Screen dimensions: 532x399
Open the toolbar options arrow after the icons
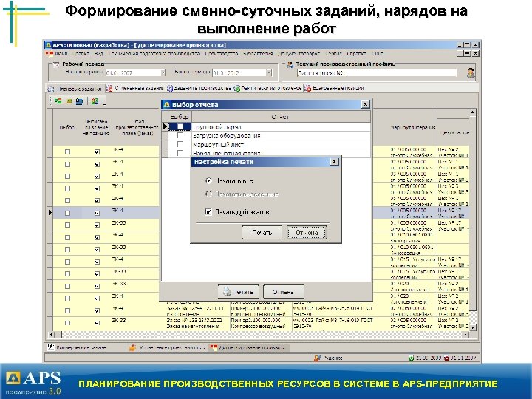pyautogui.click(x=104, y=103)
